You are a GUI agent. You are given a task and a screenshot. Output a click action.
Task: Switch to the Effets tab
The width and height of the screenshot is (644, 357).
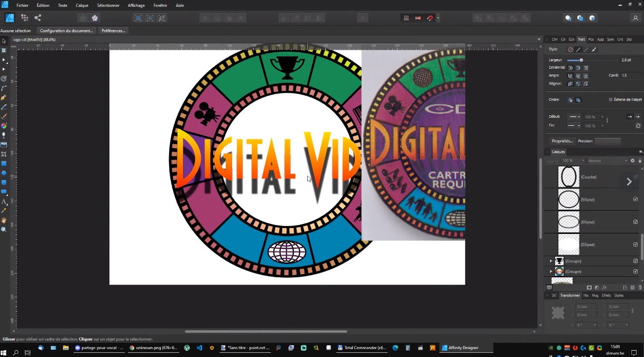606,295
